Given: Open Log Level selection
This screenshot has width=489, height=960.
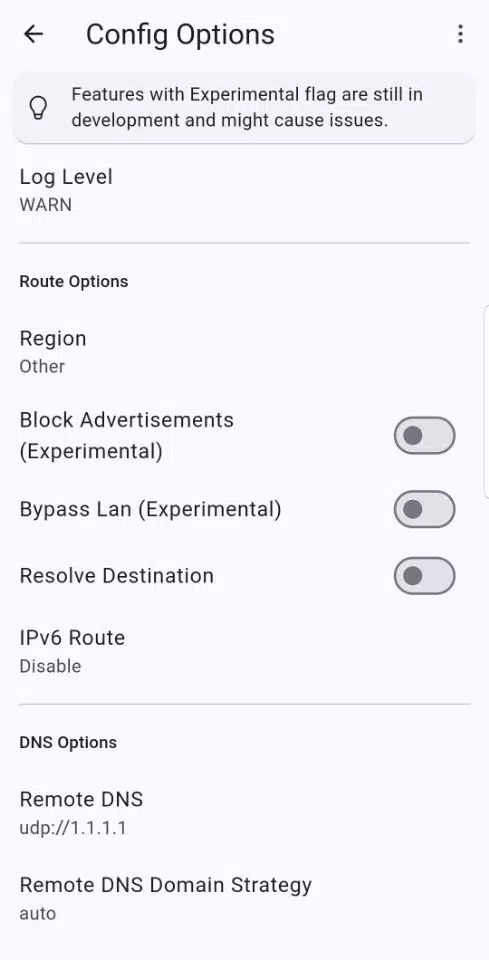Looking at the screenshot, I should pos(244,190).
